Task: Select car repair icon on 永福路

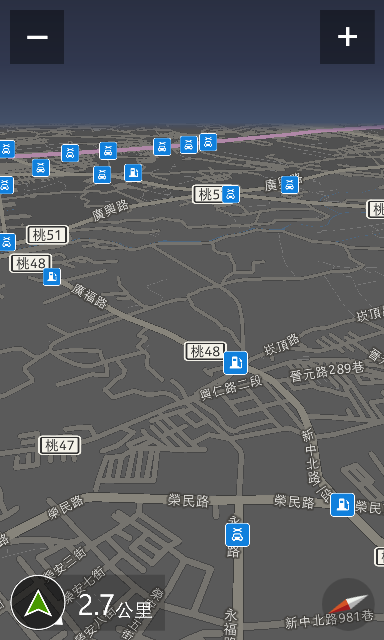Action: (x=238, y=535)
